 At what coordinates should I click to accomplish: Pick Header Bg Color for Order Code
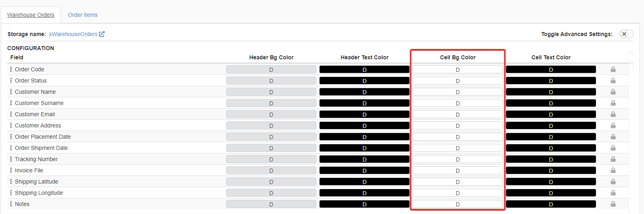[x=271, y=69]
